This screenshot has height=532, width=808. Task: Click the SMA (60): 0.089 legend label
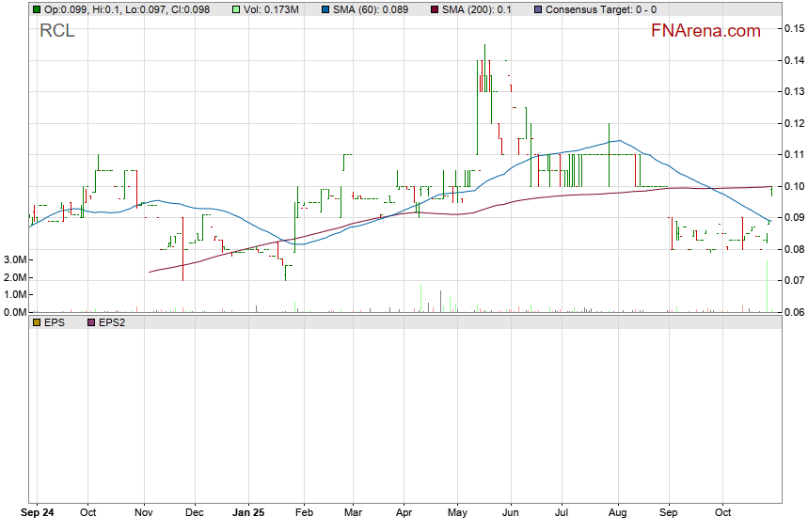[x=369, y=8]
